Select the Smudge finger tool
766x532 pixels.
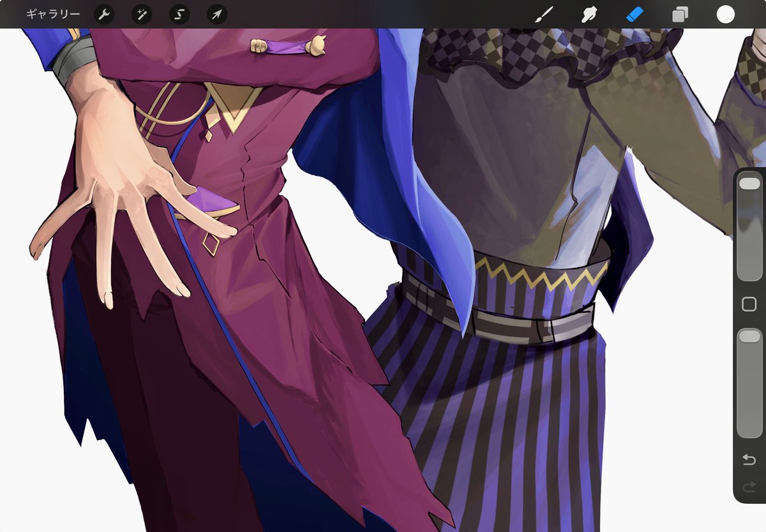[589, 14]
